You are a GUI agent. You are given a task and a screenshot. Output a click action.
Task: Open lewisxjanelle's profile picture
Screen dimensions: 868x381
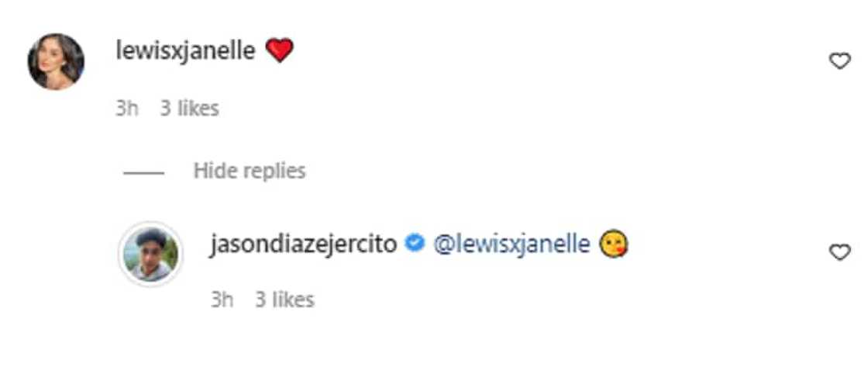click(x=56, y=61)
